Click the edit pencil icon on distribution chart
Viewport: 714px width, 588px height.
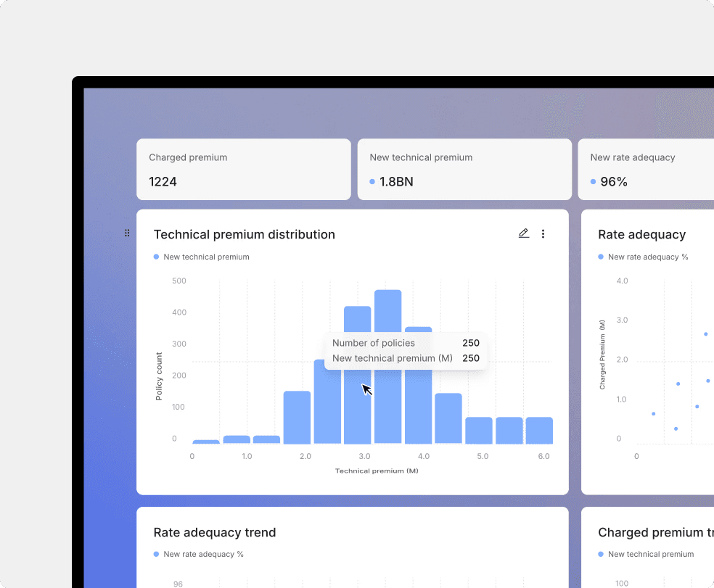[524, 233]
